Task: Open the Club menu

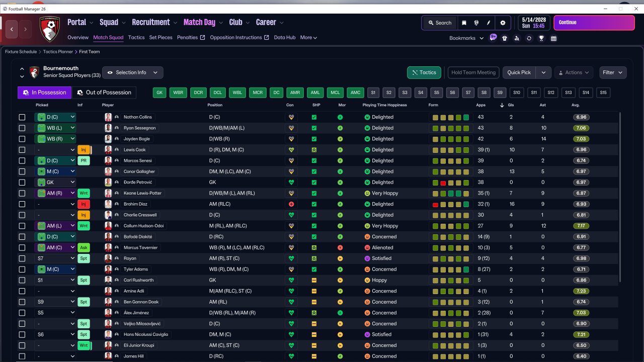Action: (239, 22)
